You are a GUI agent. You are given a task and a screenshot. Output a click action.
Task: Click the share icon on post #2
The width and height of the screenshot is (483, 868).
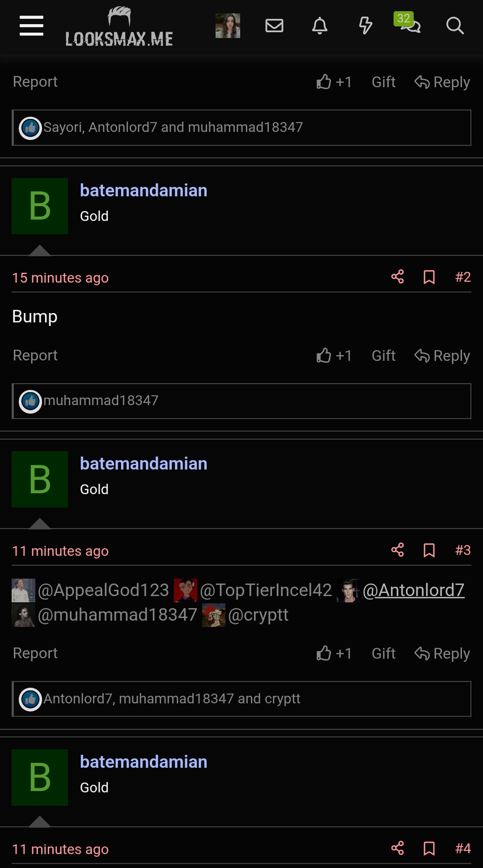tap(398, 277)
